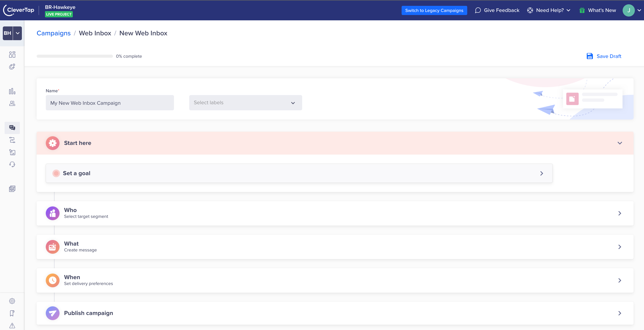This screenshot has width=644, height=330.
Task: Open the J user avatar menu
Action: click(x=628, y=10)
